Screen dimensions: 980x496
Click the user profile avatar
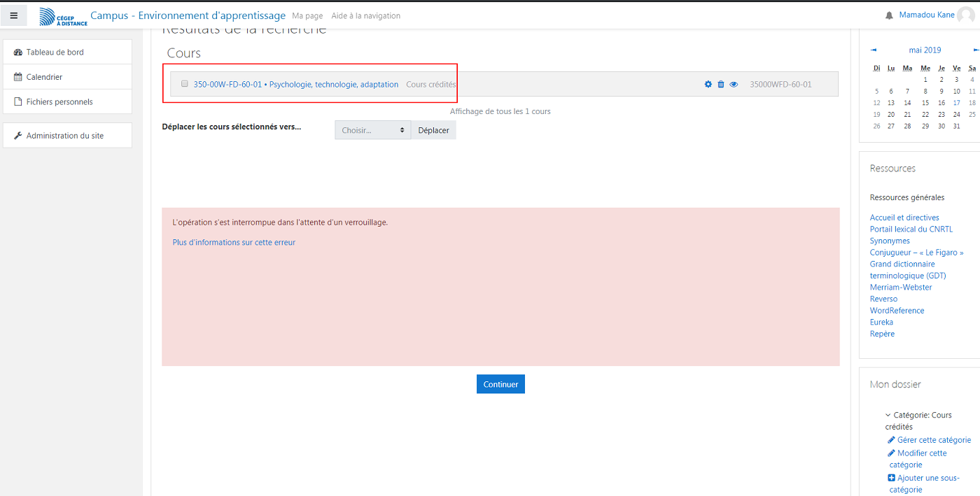(965, 15)
